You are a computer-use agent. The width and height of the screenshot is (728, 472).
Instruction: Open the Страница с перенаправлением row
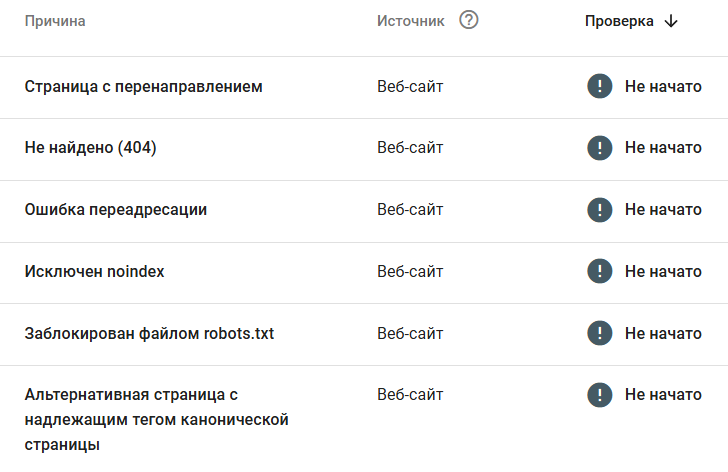point(143,87)
